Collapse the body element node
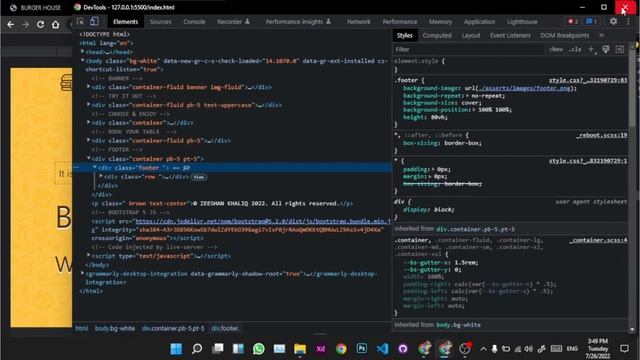 [x=82, y=60]
